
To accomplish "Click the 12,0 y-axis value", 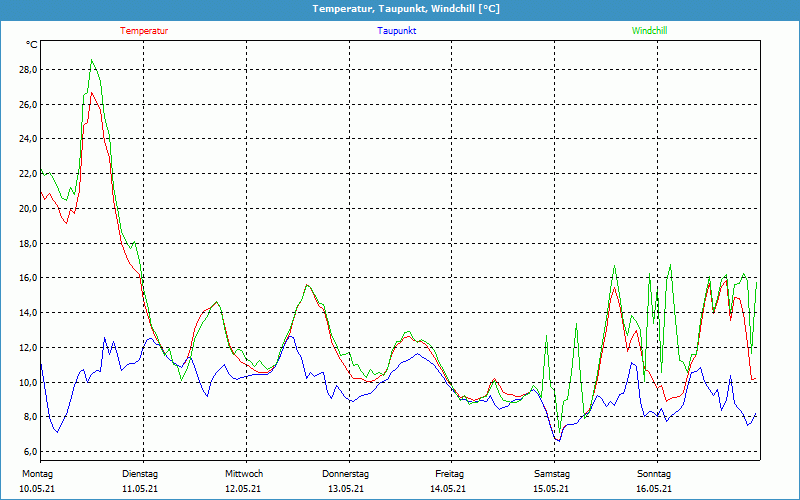I will pos(28,348).
